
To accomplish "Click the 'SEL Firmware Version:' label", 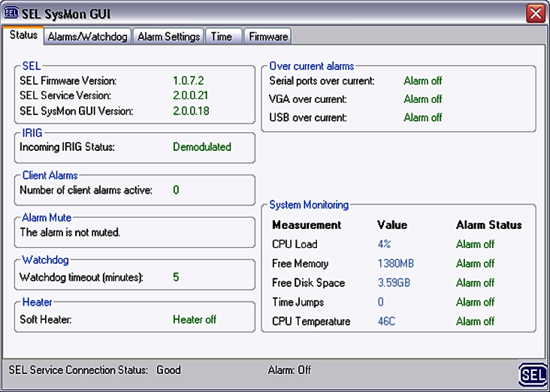I will click(68, 80).
